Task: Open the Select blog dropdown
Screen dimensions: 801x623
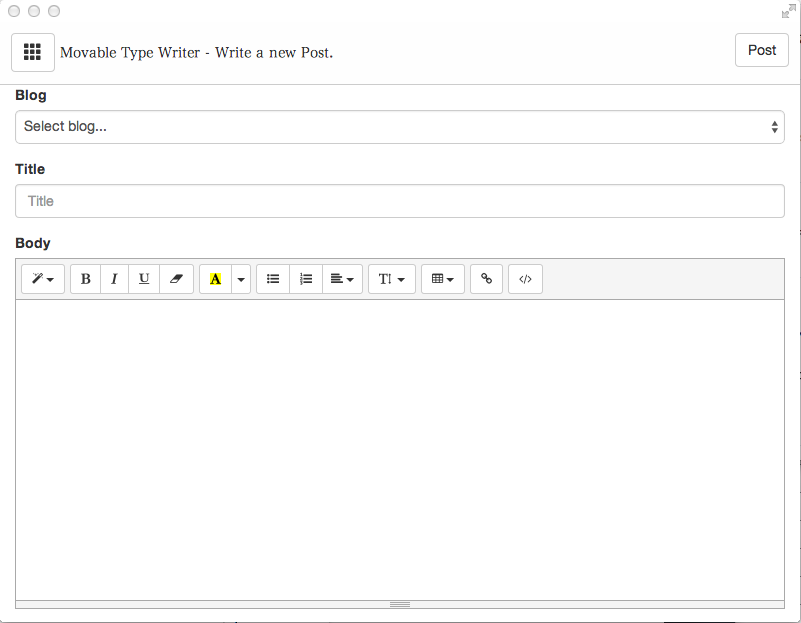Action: 399,127
